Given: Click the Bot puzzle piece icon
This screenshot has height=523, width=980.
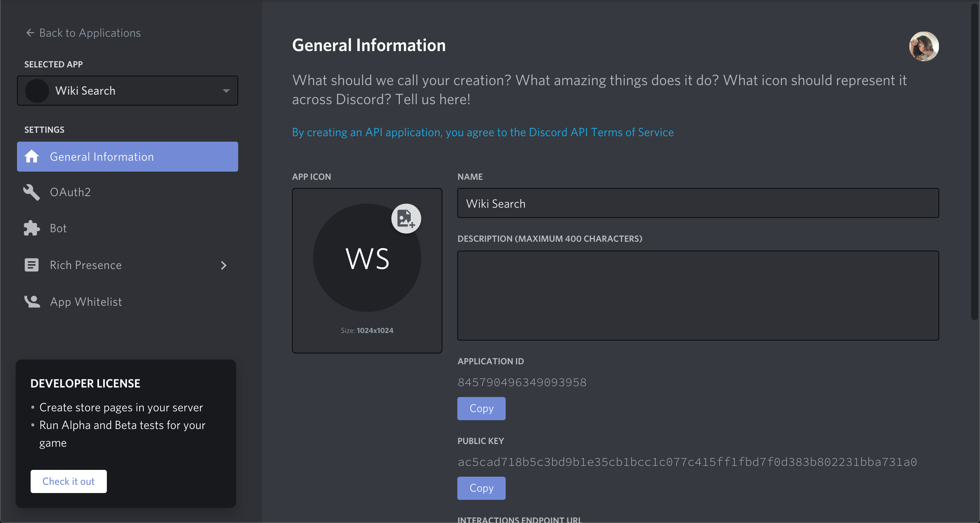Looking at the screenshot, I should pos(32,228).
